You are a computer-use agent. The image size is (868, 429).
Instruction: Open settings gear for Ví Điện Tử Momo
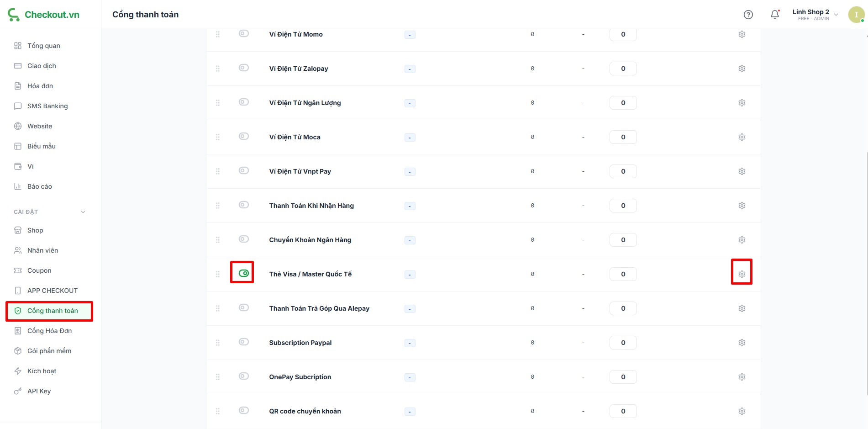point(742,34)
